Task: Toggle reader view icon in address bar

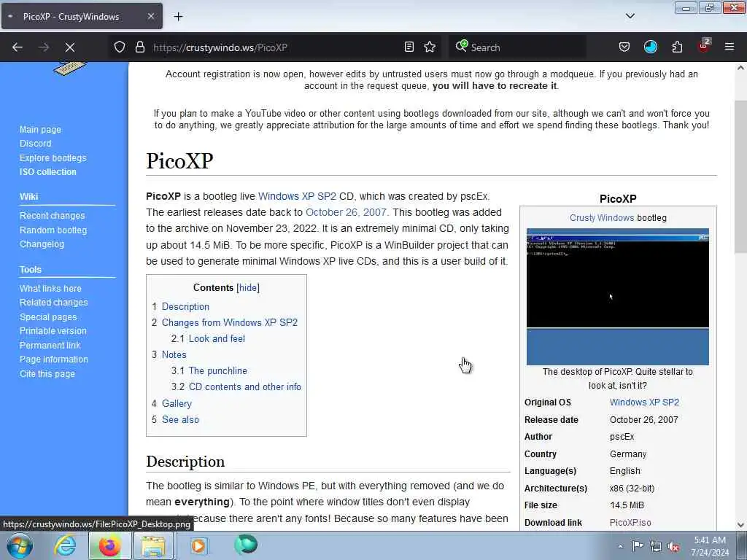Action: tap(409, 47)
